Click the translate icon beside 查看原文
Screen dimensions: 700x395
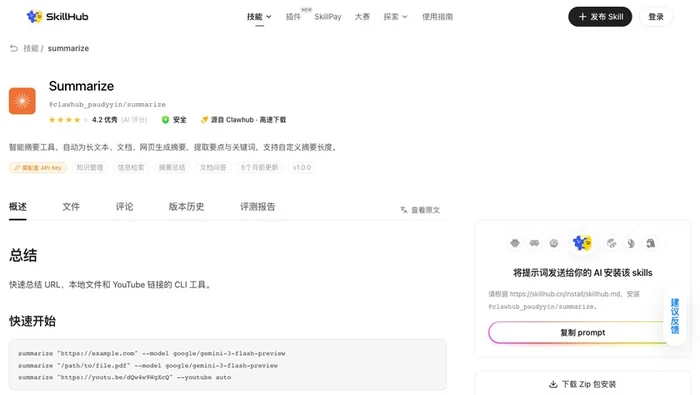click(404, 210)
